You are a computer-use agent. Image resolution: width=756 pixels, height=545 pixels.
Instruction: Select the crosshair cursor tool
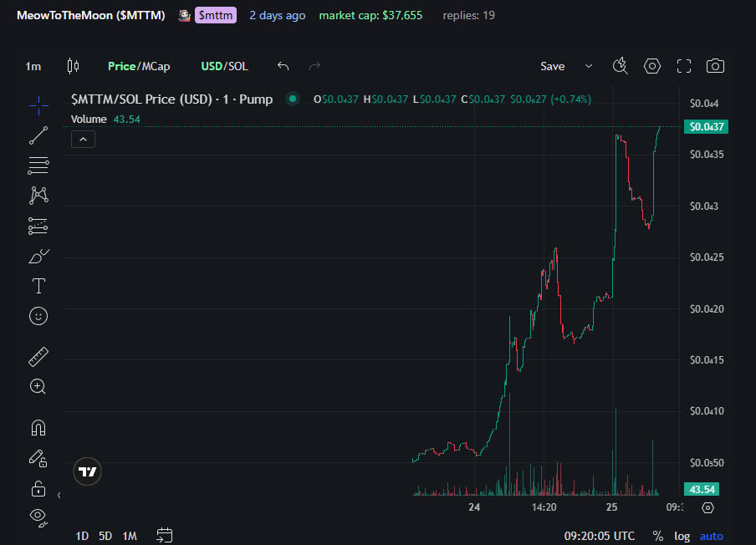pyautogui.click(x=38, y=105)
